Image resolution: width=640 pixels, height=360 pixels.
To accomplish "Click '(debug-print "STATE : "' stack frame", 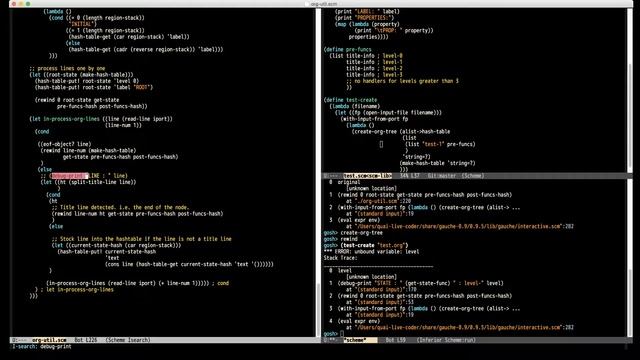I will pyautogui.click(x=421, y=283).
